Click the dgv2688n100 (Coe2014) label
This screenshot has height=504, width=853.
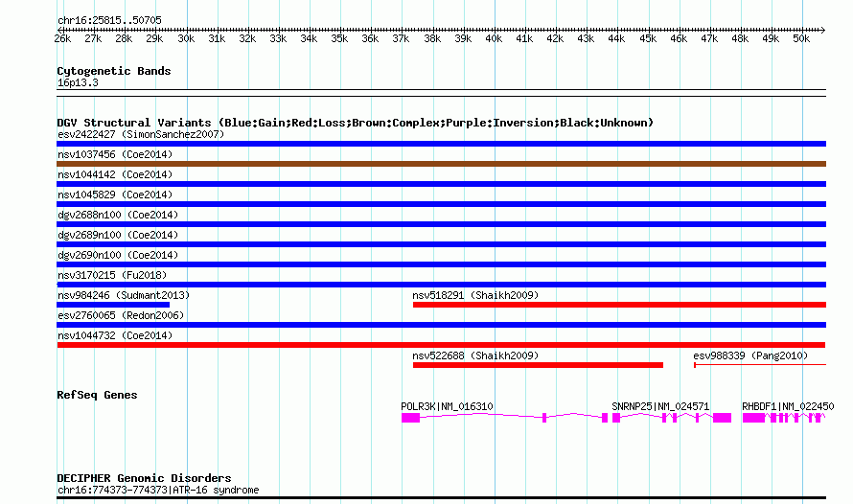[x=118, y=215]
